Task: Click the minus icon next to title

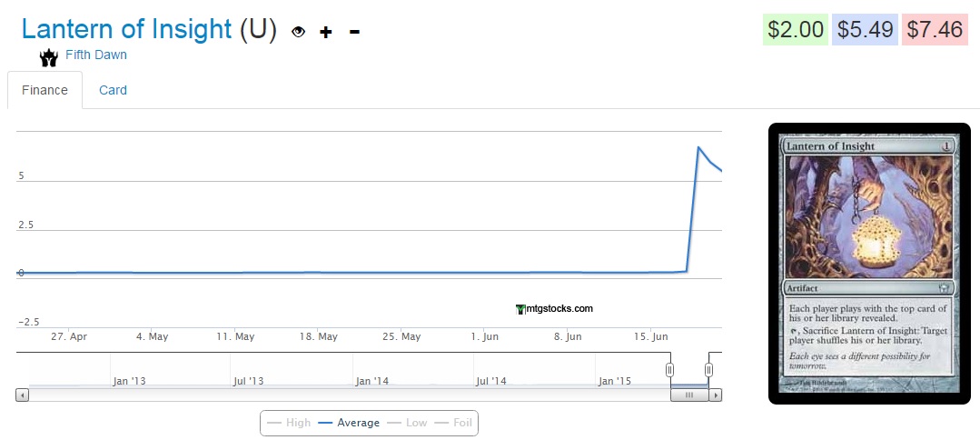Action: 354,32
